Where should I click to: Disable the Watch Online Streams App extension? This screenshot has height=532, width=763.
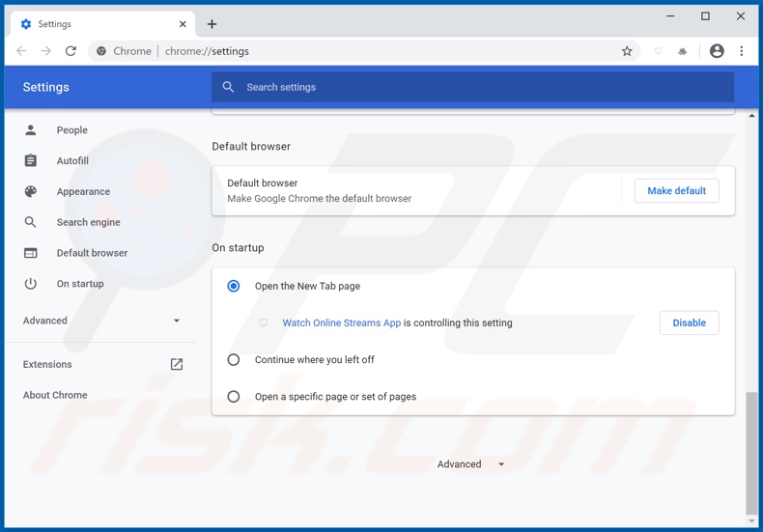click(689, 322)
